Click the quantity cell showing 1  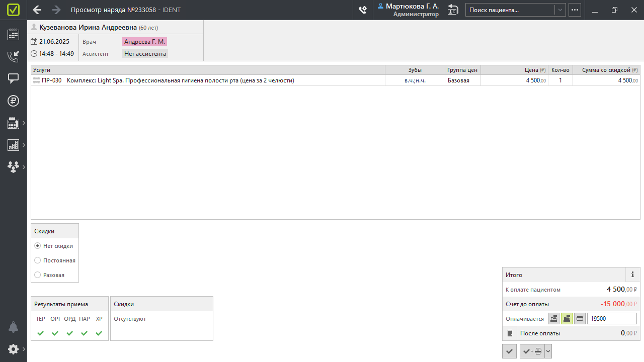click(x=560, y=80)
